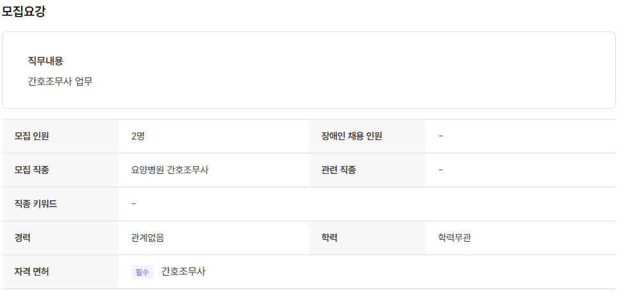The width and height of the screenshot is (644, 307).
Task: Click the 경력 row label
Action: coord(23,237)
